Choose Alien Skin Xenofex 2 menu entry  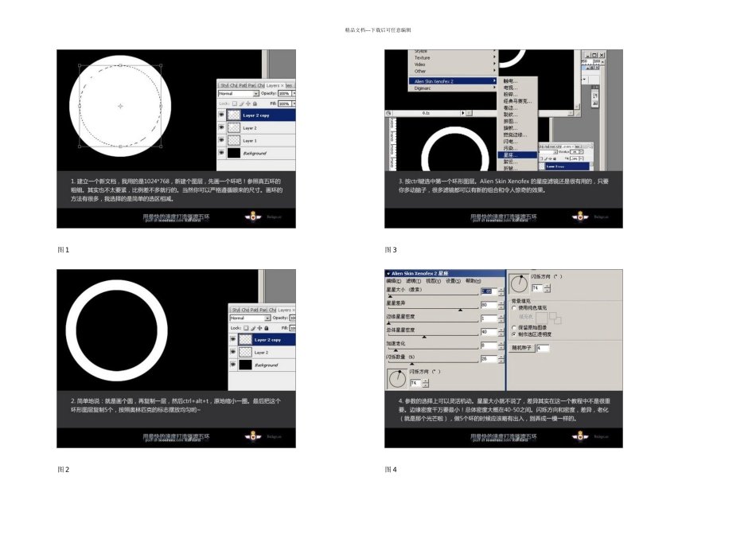point(452,81)
